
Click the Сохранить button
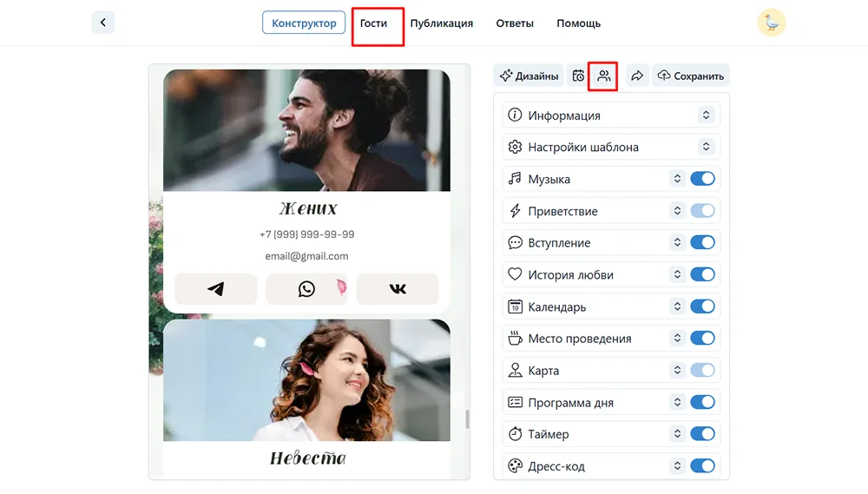[x=690, y=76]
